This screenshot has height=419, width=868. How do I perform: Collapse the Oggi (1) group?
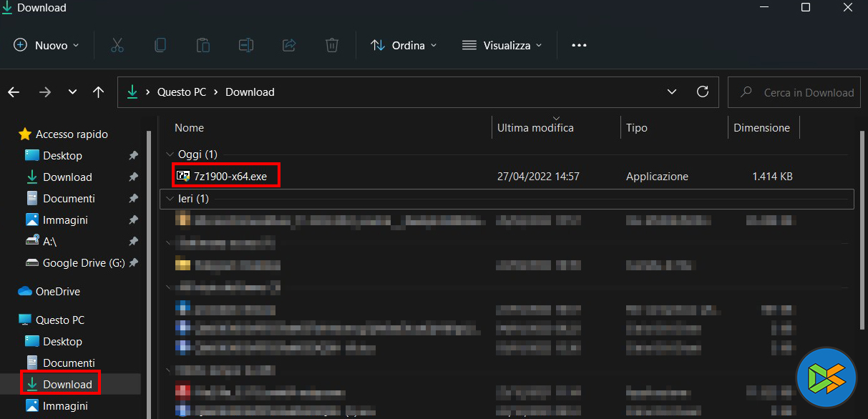(170, 154)
